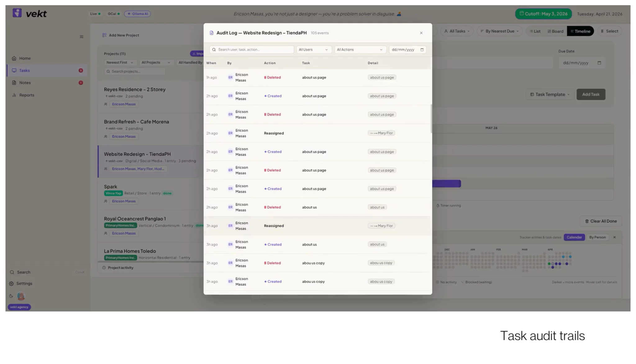Screen dimensions: 636x364
Task: Click the audit log vertical scrollbar
Action: pos(431,119)
